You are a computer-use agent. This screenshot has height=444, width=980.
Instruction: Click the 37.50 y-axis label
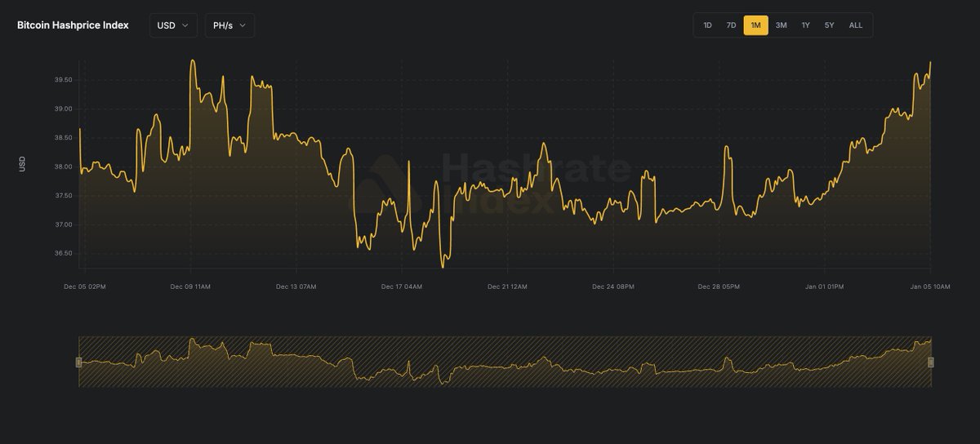click(63, 196)
